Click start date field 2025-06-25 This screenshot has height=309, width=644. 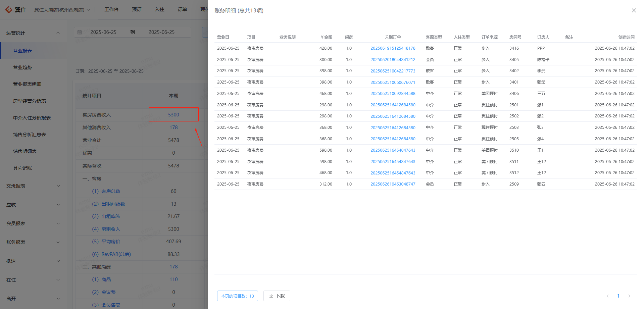(103, 32)
